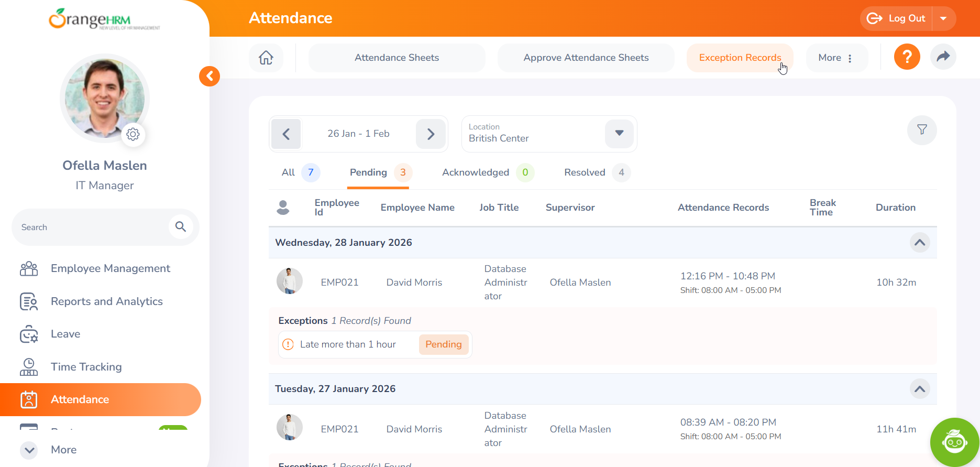
Task: Collapse sidebar with orange arrow button
Action: [210, 77]
